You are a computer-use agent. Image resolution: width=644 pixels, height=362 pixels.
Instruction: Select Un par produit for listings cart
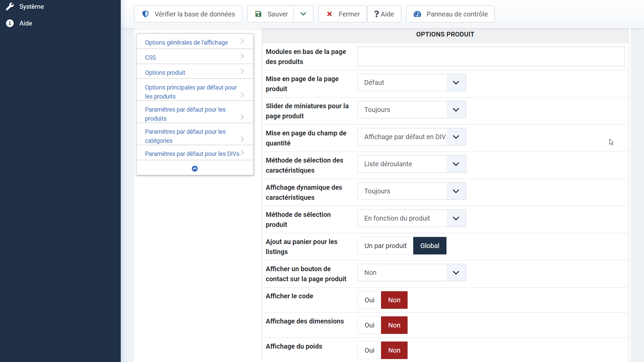(385, 246)
